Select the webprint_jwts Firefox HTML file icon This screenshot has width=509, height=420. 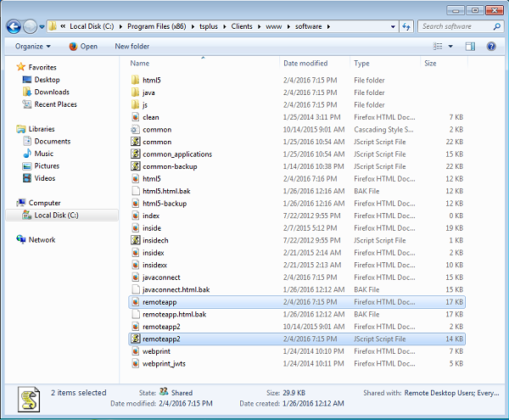(x=136, y=363)
